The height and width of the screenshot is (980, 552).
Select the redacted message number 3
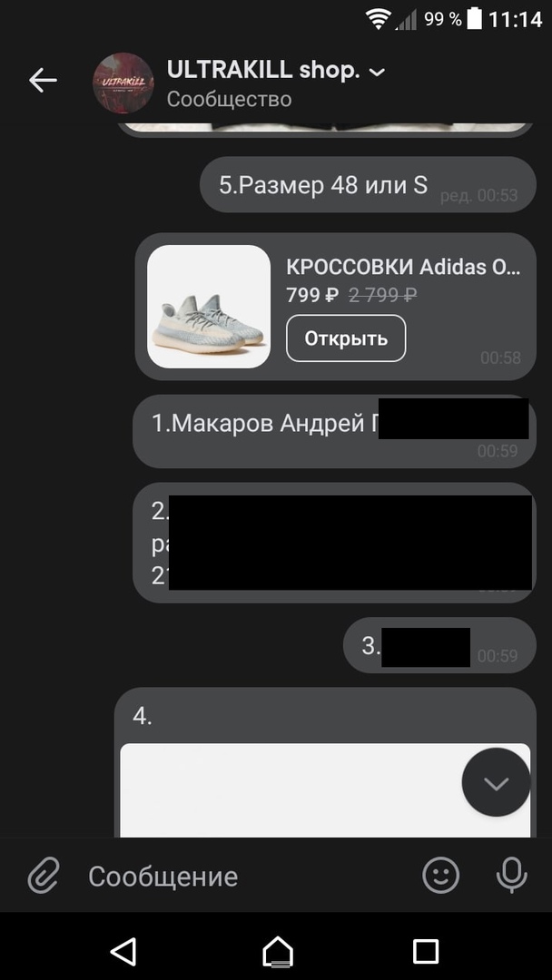[x=439, y=647]
